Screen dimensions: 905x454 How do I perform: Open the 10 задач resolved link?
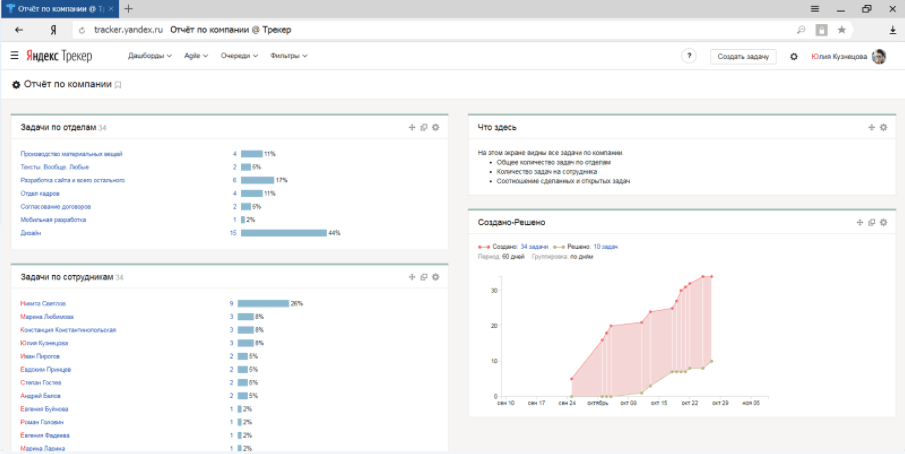605,246
